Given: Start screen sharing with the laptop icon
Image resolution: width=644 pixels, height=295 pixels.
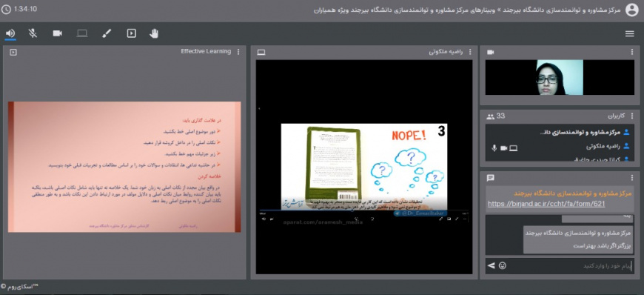Looking at the screenshot, I should coord(82,33).
